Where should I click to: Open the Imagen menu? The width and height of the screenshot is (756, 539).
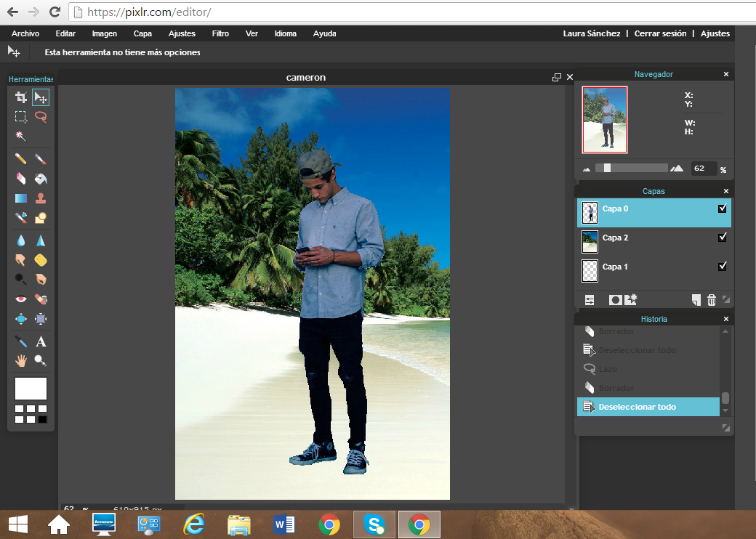pyautogui.click(x=104, y=33)
